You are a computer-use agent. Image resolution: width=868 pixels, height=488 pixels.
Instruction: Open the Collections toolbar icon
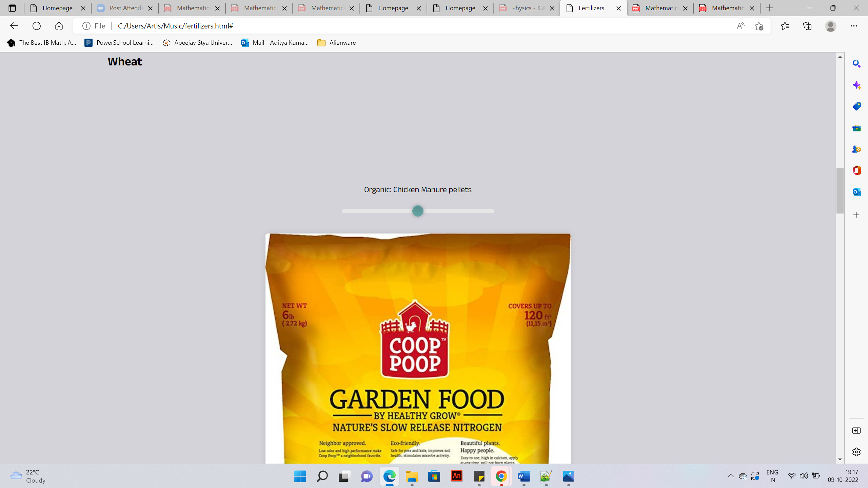click(807, 26)
